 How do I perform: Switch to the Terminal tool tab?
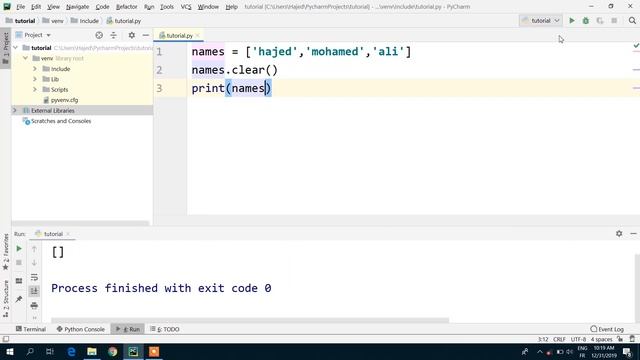[31, 329]
